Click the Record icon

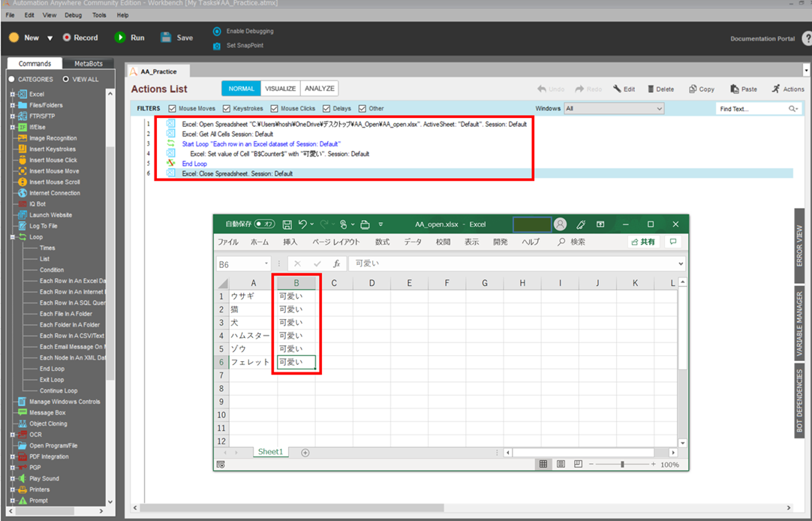click(67, 38)
